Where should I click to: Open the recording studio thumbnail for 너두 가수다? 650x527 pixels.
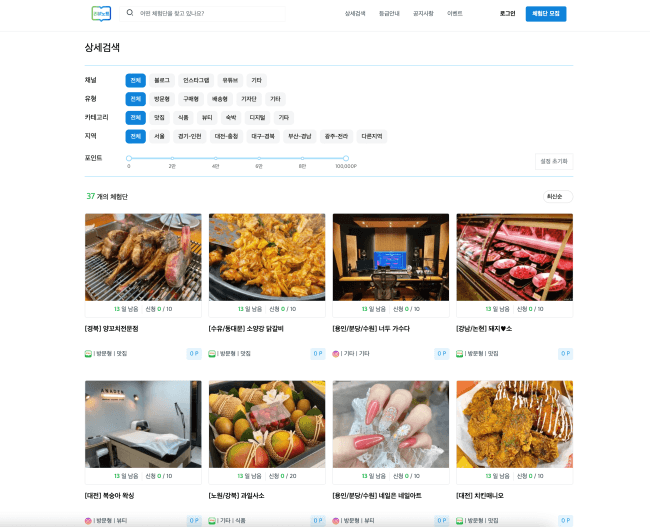tap(390, 257)
